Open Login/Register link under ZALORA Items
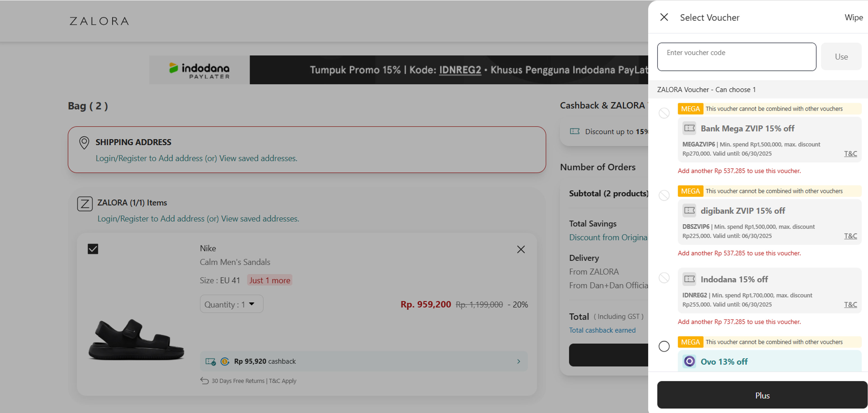868x413 pixels. 198,218
